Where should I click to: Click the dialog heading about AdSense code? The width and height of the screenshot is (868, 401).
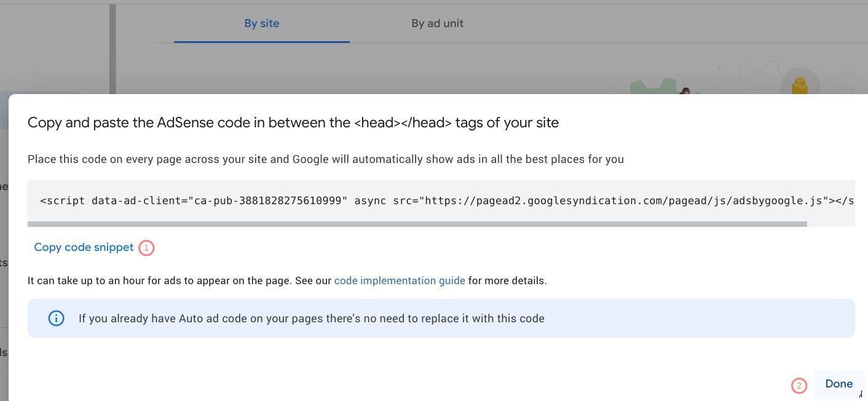tap(293, 122)
